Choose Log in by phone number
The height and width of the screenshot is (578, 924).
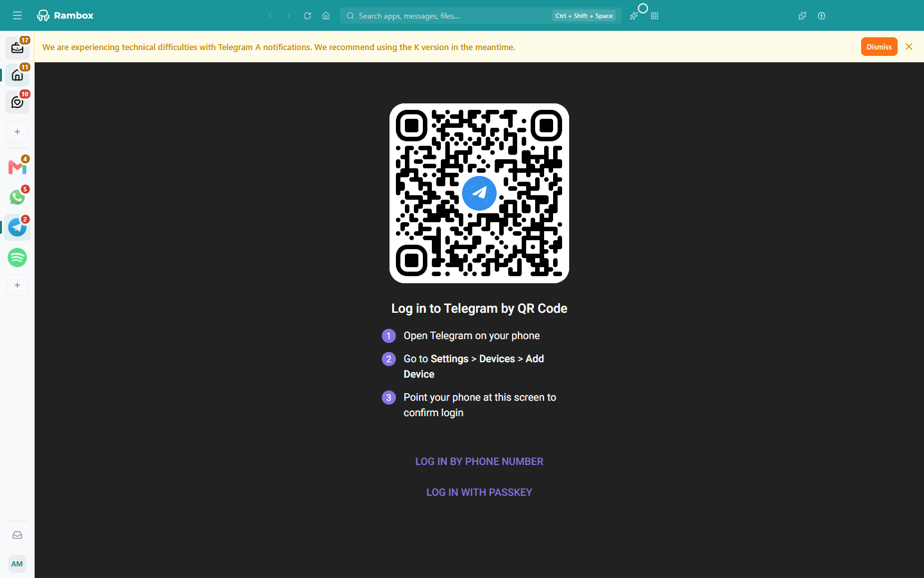tap(479, 461)
